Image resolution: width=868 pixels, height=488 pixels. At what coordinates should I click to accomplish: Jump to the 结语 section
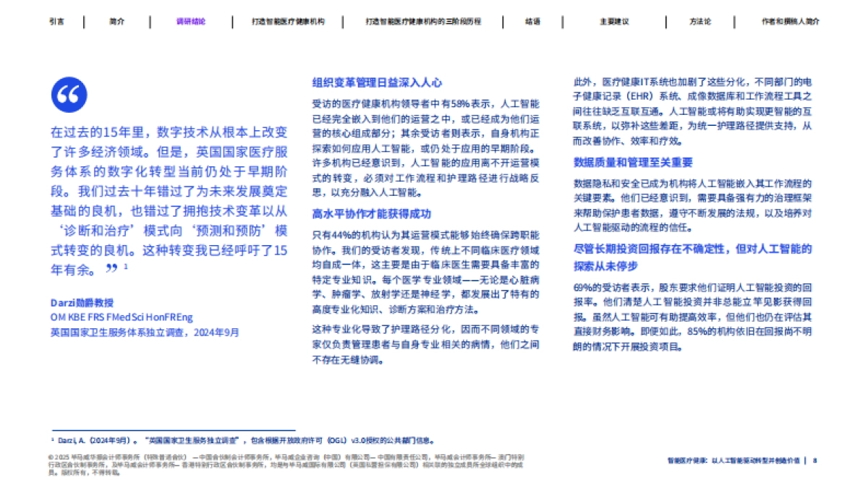pos(532,21)
